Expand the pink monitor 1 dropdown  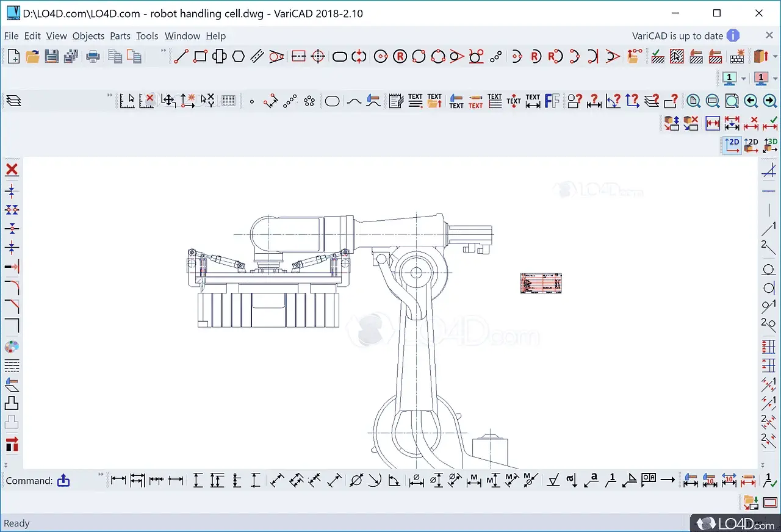tap(775, 79)
